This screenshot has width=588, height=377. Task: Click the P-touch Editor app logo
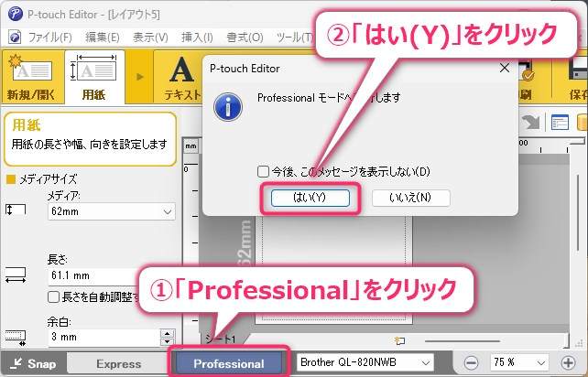click(x=16, y=14)
